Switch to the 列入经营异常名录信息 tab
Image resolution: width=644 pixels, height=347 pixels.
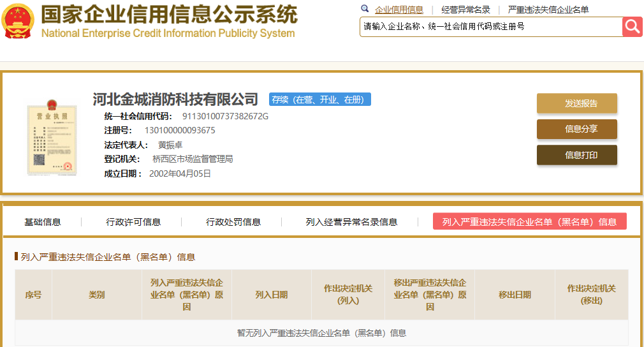click(351, 222)
